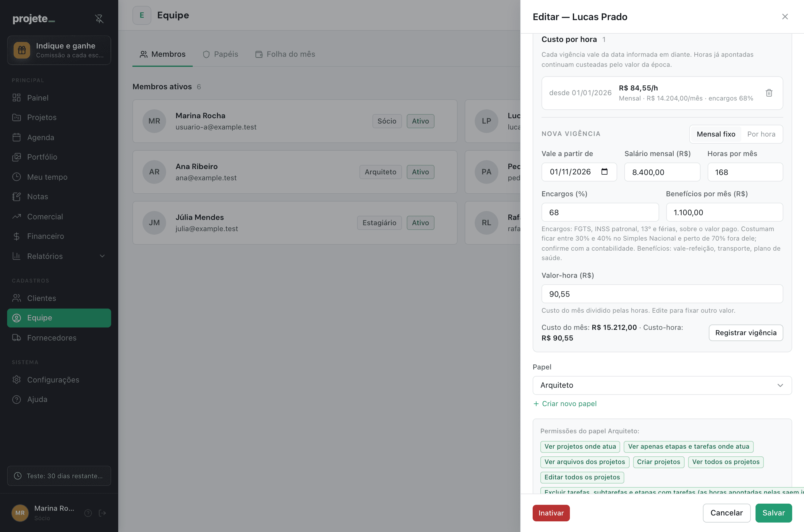Click the Teste: 30 dias restantes banner

tap(59, 476)
